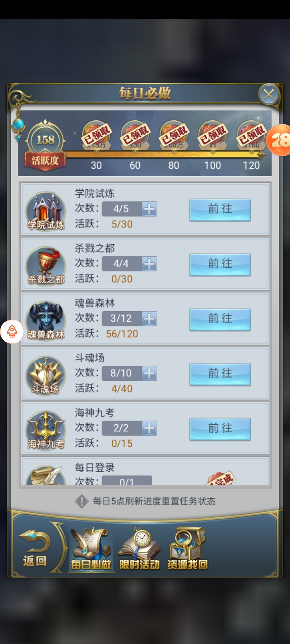Open the 每日登录 scroll icon
290x644 pixels.
[46, 475]
